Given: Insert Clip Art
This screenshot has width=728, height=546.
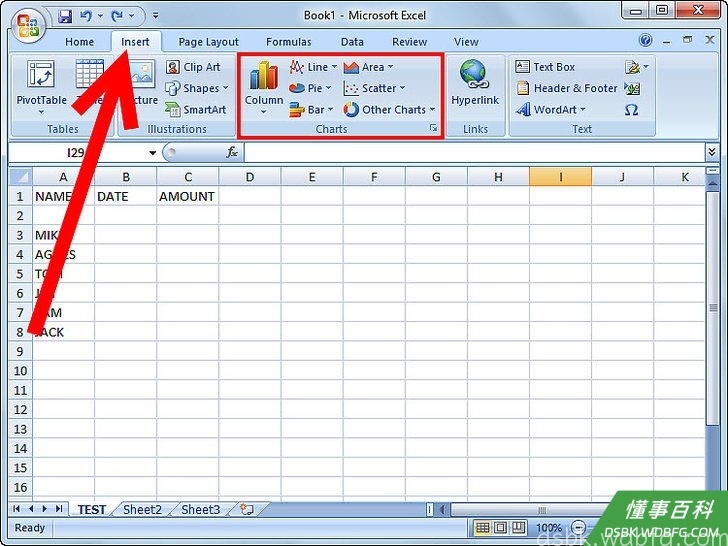Looking at the screenshot, I should 193,67.
